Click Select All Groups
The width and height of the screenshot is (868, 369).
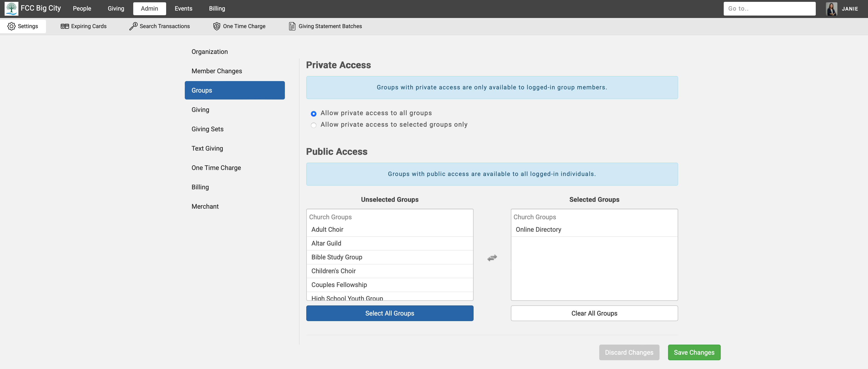pos(390,313)
